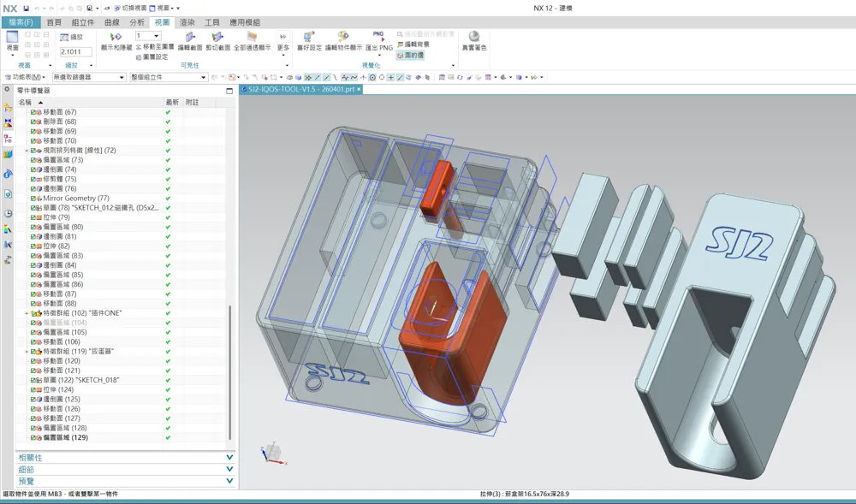
Task: Switch to the 組立件 assembly tab
Action: click(83, 22)
